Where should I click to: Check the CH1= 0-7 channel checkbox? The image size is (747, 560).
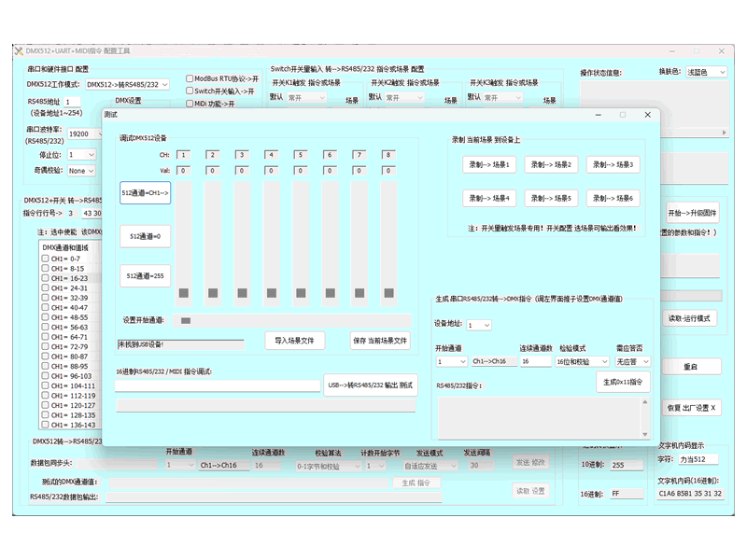45,259
